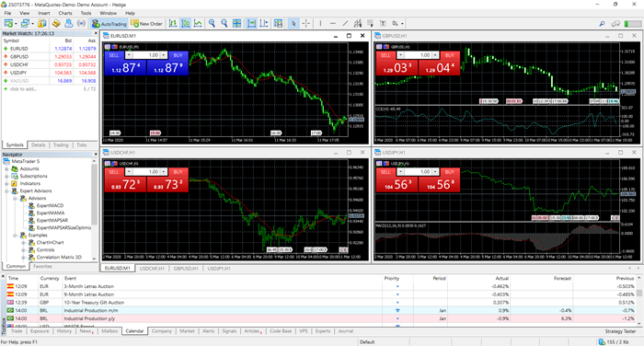Expand the Subscriptions tree node
The width and height of the screenshot is (644, 346).
(x=6, y=177)
